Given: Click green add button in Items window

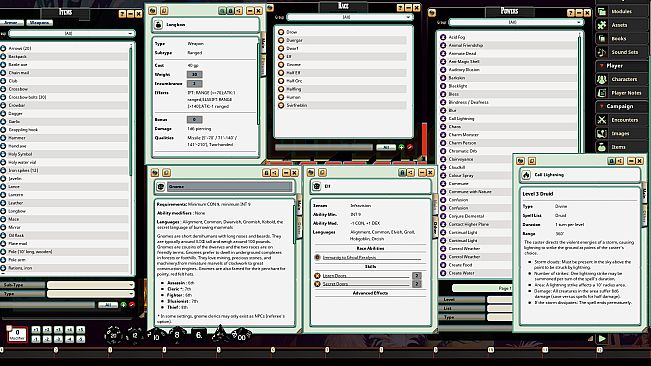Looking at the screenshot, I should coord(123,305).
